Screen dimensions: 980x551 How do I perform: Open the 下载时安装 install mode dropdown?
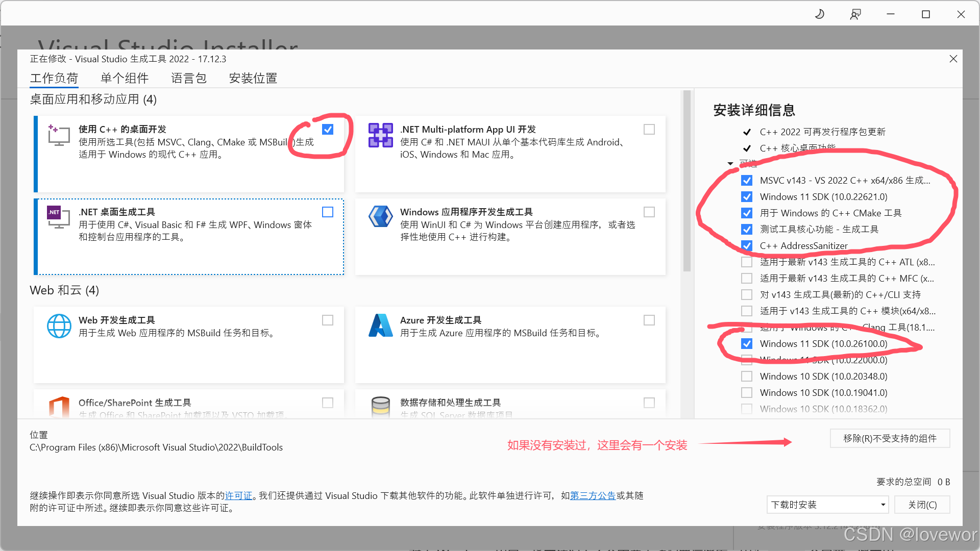tap(827, 505)
